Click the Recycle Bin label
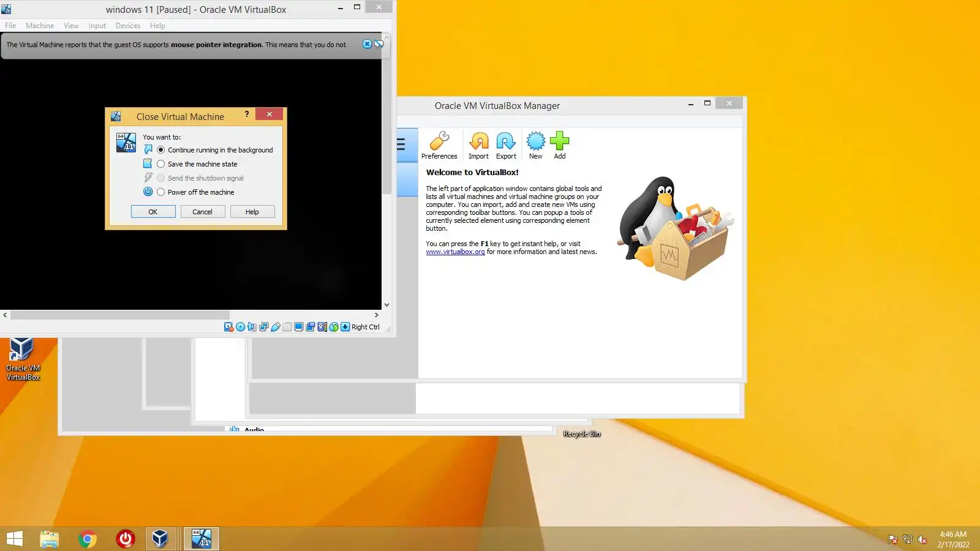 (582, 433)
